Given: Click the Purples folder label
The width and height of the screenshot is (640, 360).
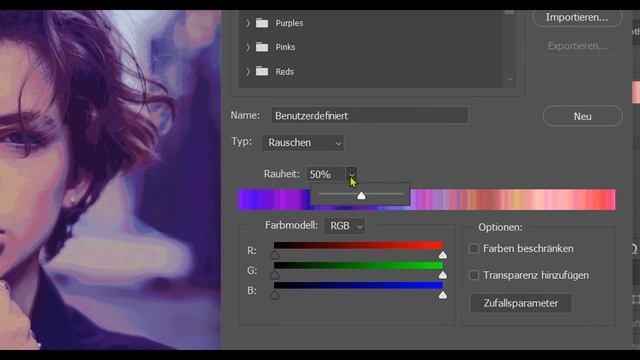Looking at the screenshot, I should (289, 23).
